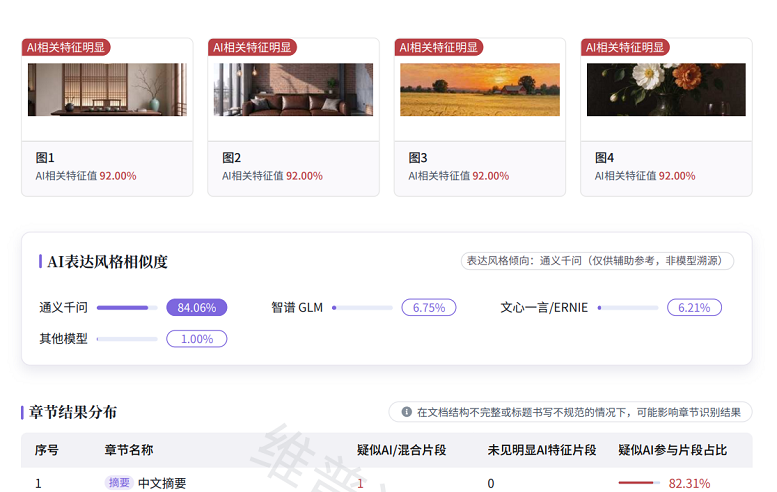Click the 通义千问 model label
This screenshot has width=777, height=492.
pyautogui.click(x=63, y=308)
